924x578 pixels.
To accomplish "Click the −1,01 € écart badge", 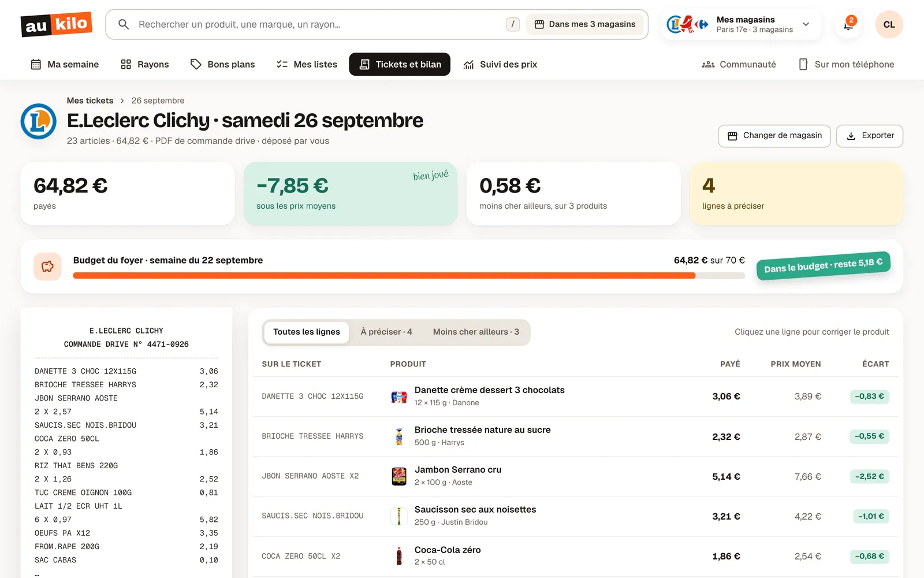I will (x=871, y=516).
